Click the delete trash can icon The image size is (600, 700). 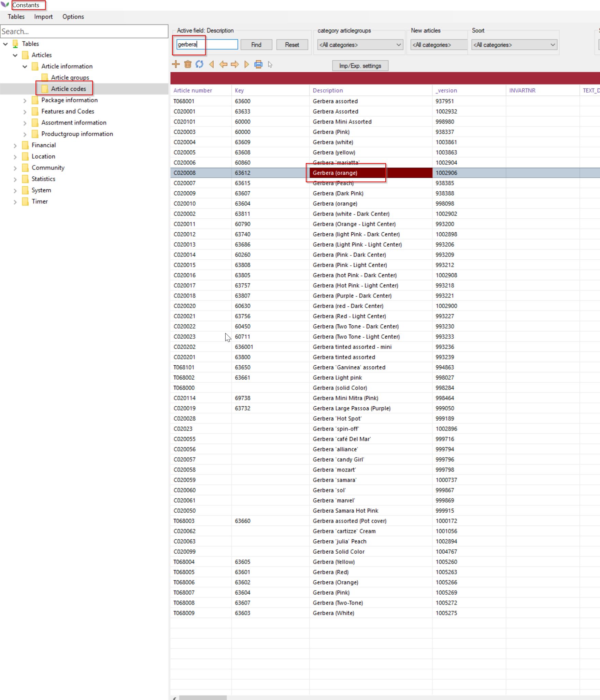[x=188, y=64]
